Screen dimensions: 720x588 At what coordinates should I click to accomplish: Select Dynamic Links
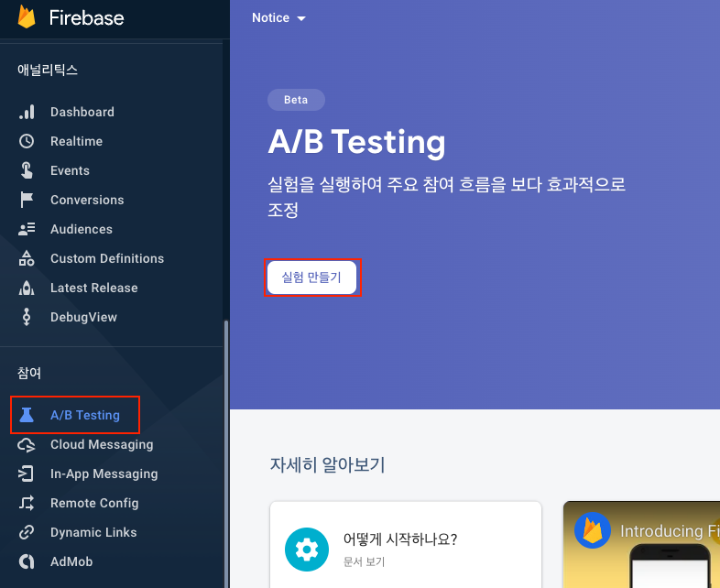pos(93,532)
